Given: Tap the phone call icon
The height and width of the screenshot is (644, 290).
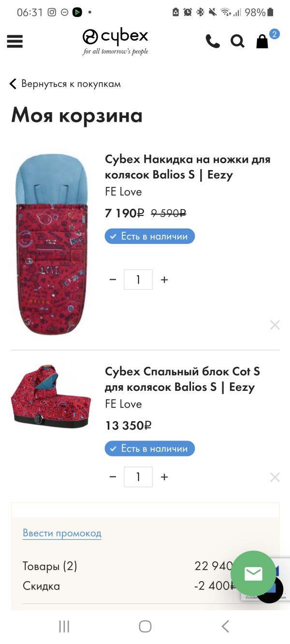Looking at the screenshot, I should click(212, 41).
